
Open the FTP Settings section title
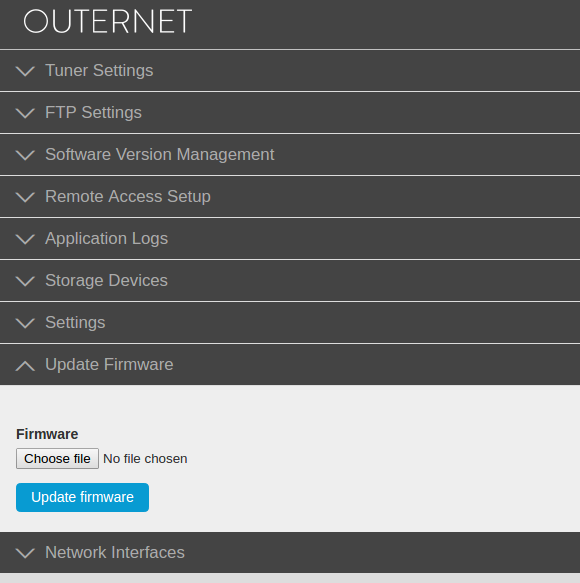point(93,113)
